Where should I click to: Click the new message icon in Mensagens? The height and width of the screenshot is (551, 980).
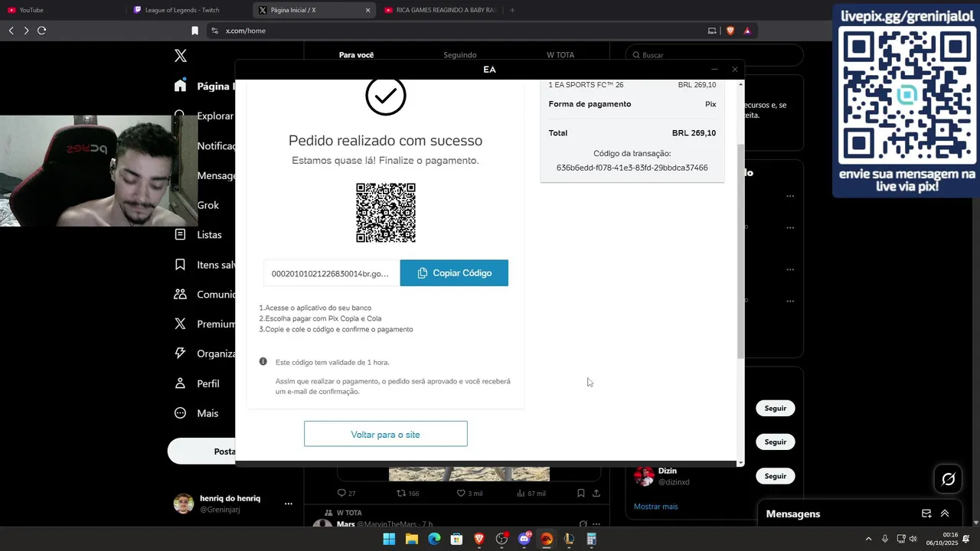pyautogui.click(x=926, y=514)
